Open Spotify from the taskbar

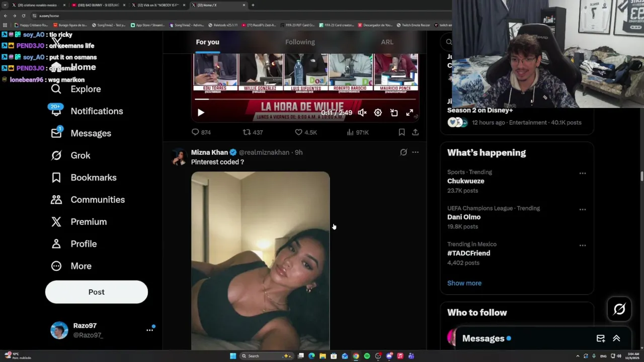click(x=367, y=356)
